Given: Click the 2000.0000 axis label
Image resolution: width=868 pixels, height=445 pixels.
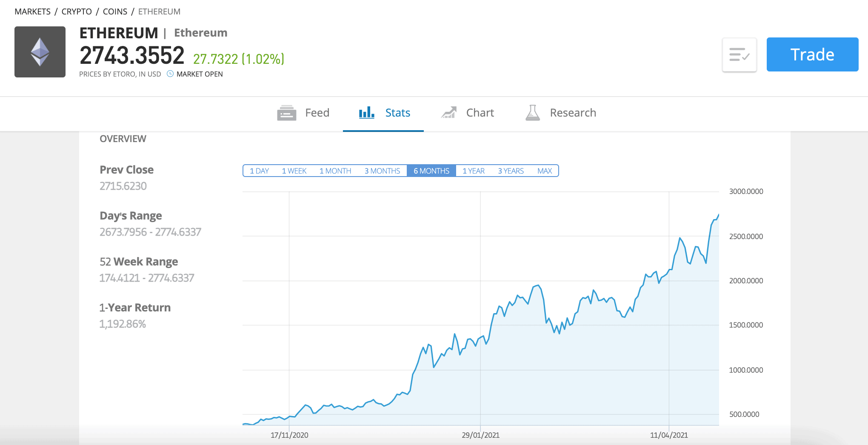Looking at the screenshot, I should (746, 281).
